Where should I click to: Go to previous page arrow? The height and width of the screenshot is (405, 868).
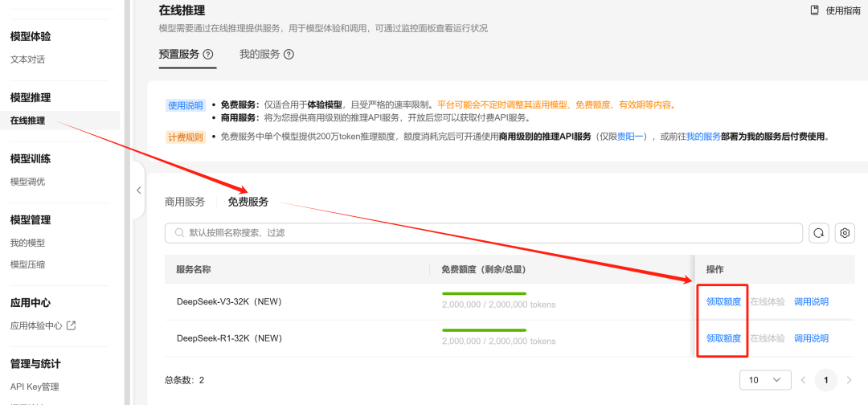click(803, 380)
